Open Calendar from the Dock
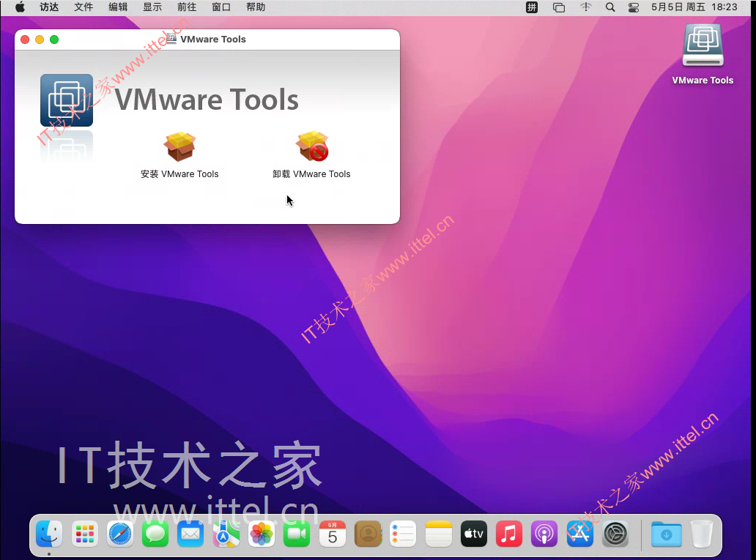 click(x=332, y=534)
